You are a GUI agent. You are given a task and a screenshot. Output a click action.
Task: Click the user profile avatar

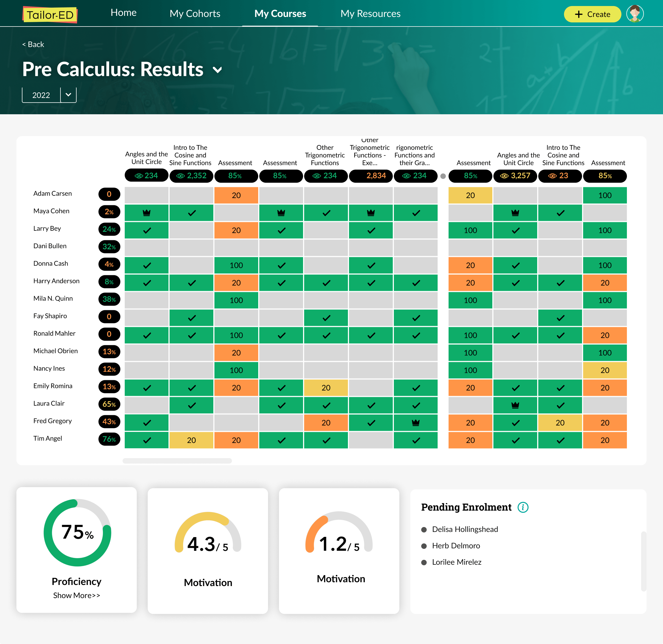pyautogui.click(x=635, y=14)
